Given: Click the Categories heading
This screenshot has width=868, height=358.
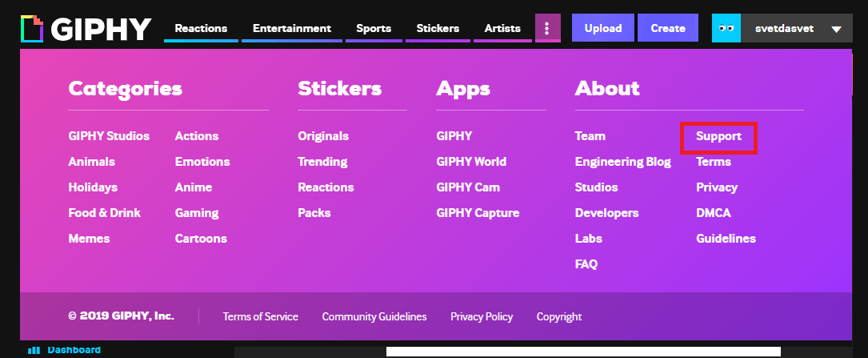Looking at the screenshot, I should tap(125, 89).
